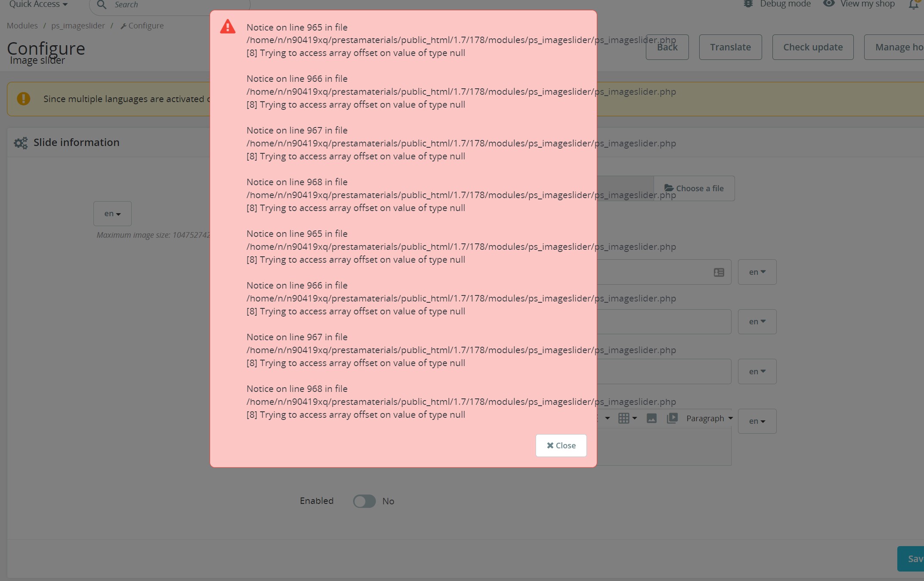Insert an image in the text editor

pyautogui.click(x=651, y=418)
